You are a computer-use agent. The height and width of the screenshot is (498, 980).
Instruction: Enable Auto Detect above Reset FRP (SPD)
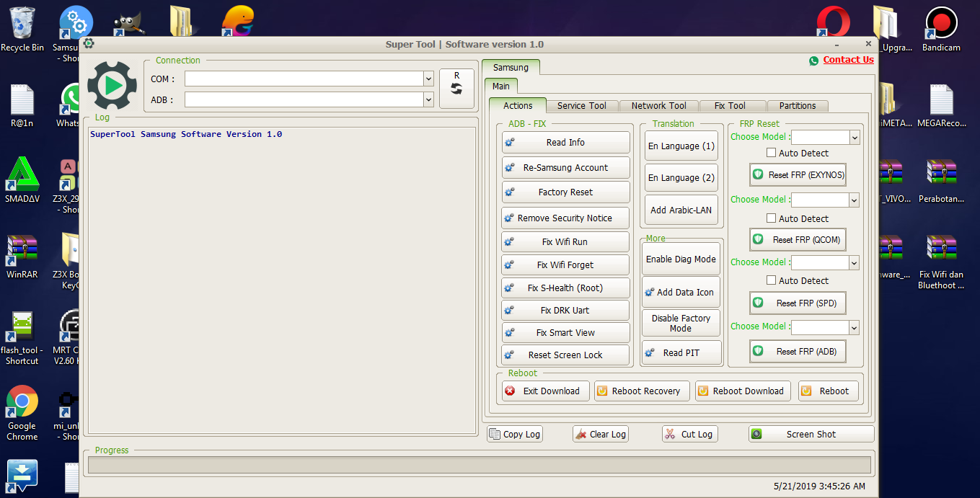click(x=771, y=280)
